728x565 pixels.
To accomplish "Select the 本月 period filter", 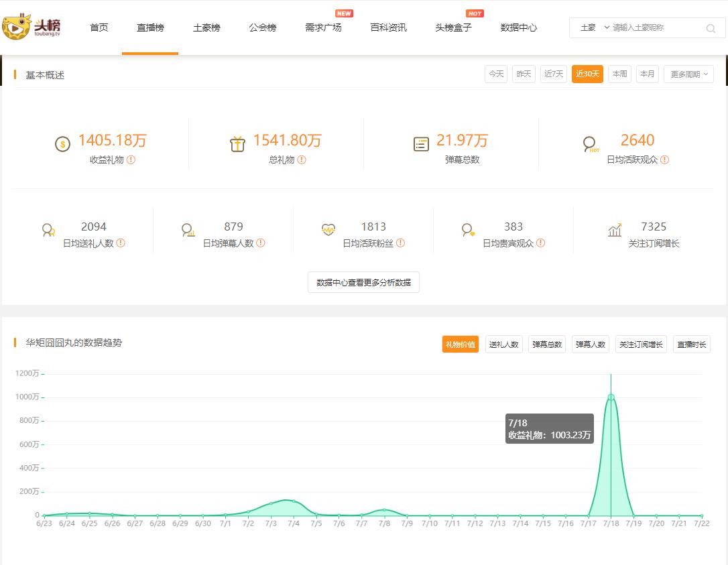I will coord(647,74).
